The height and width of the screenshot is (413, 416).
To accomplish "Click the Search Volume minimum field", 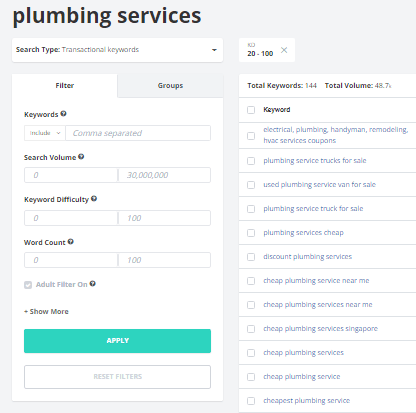I will (x=71, y=175).
